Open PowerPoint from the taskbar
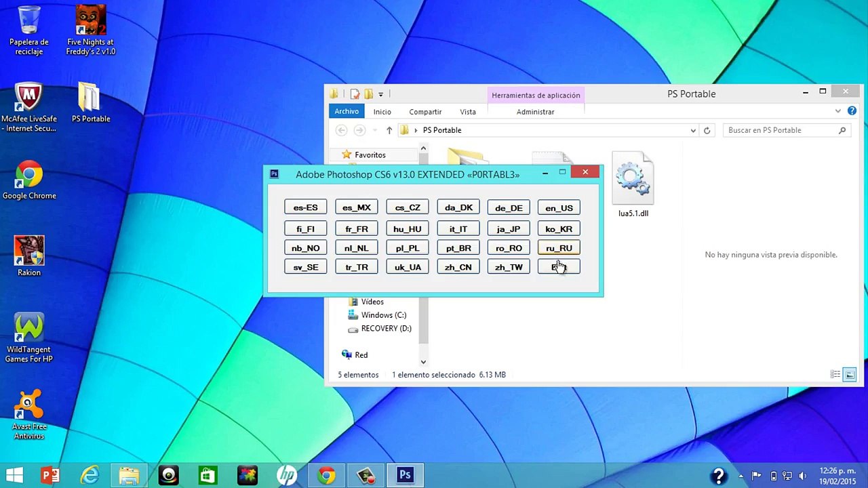Viewport: 868px width, 488px height. point(50,475)
